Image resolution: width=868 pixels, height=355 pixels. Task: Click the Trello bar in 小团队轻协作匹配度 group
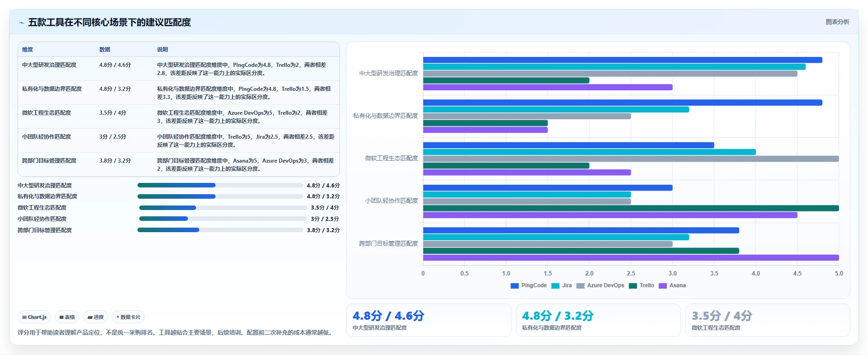click(631, 208)
